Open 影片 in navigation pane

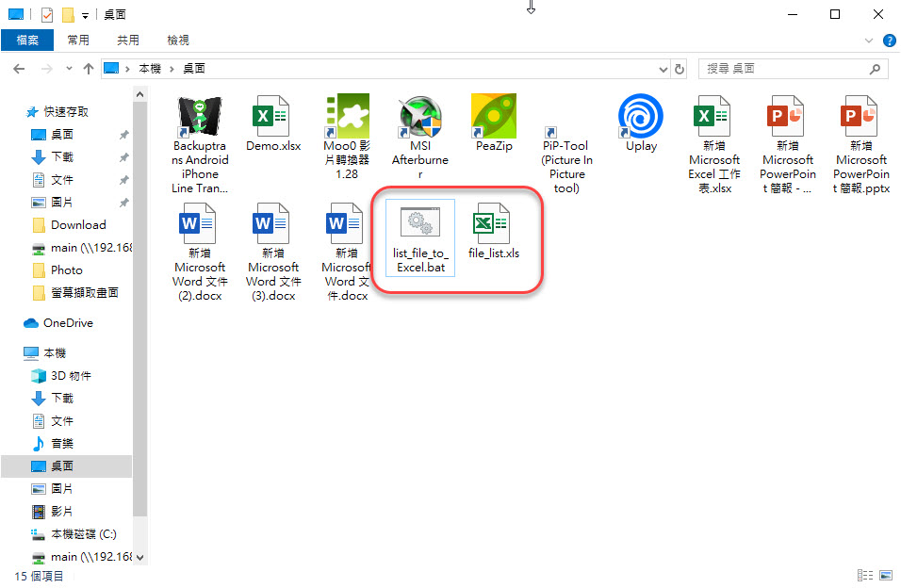52,511
